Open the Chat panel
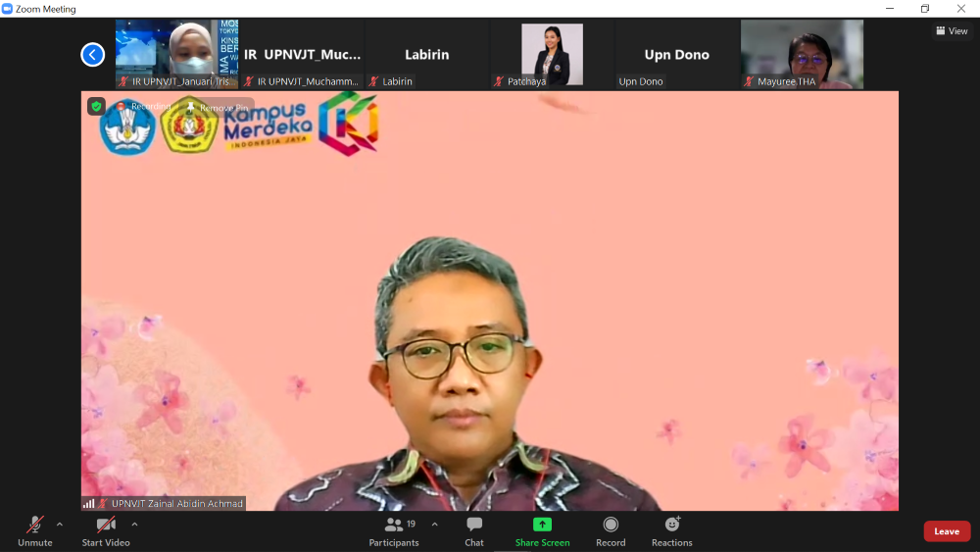This screenshot has width=980, height=552. click(474, 530)
